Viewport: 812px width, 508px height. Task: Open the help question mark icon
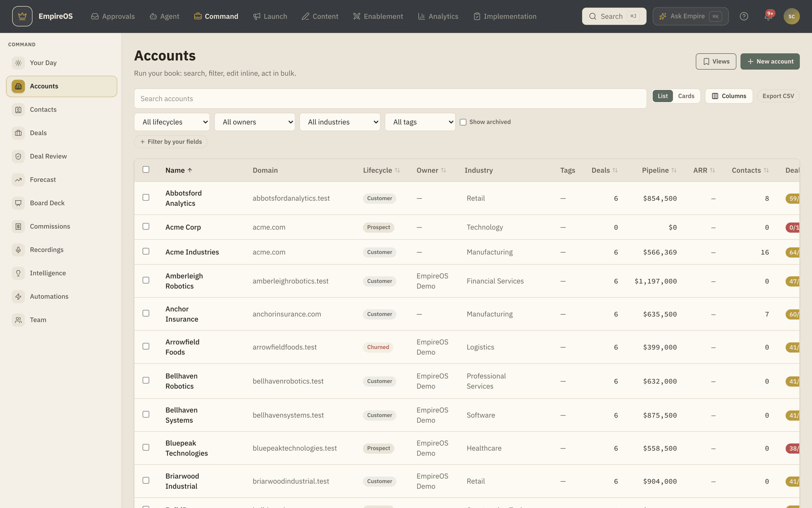click(x=744, y=16)
